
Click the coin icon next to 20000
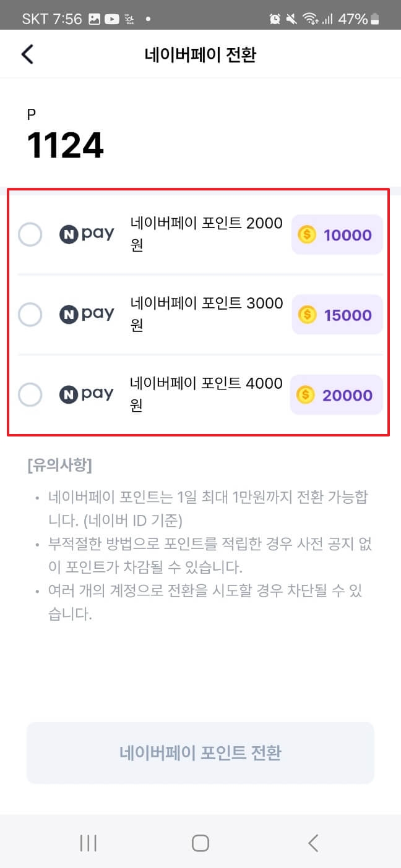[x=308, y=394]
